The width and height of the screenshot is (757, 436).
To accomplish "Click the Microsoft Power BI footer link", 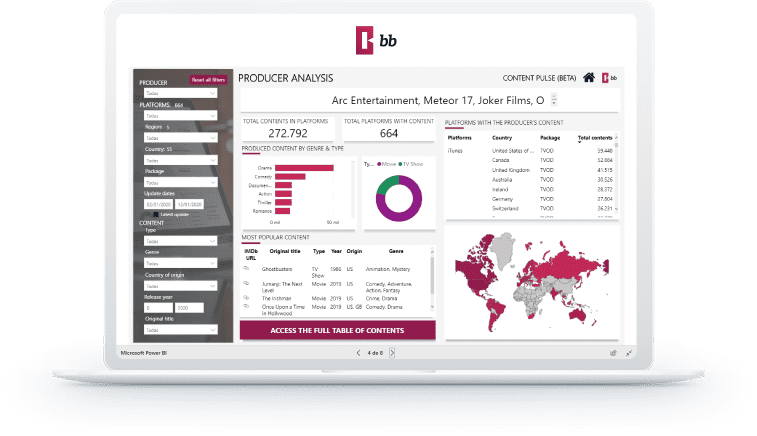I will point(143,353).
